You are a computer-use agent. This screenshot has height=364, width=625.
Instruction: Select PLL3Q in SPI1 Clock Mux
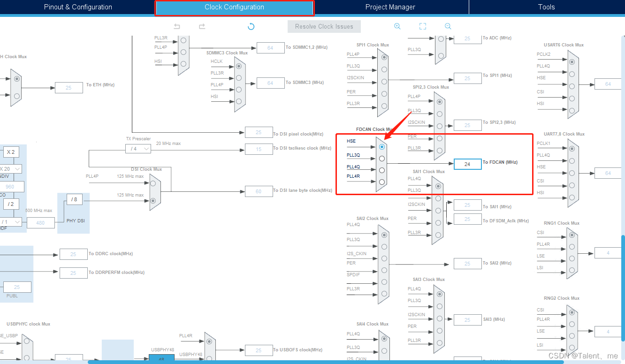[x=385, y=69]
